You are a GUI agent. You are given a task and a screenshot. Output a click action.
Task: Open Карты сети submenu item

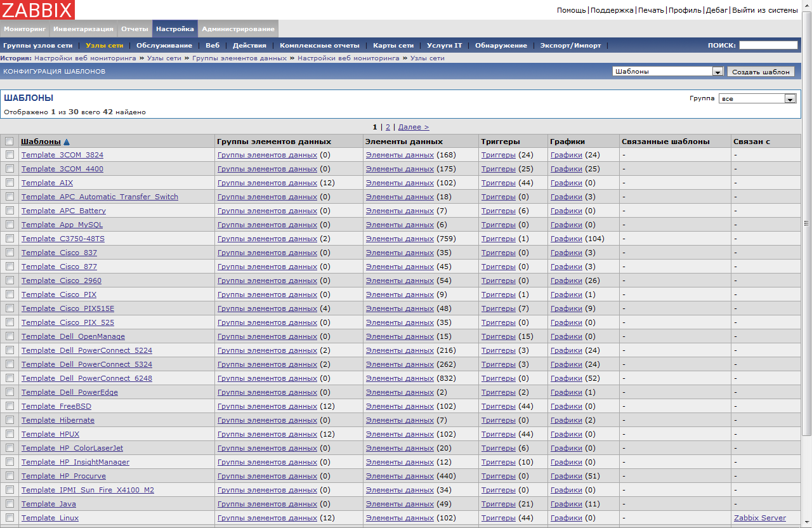(x=393, y=46)
